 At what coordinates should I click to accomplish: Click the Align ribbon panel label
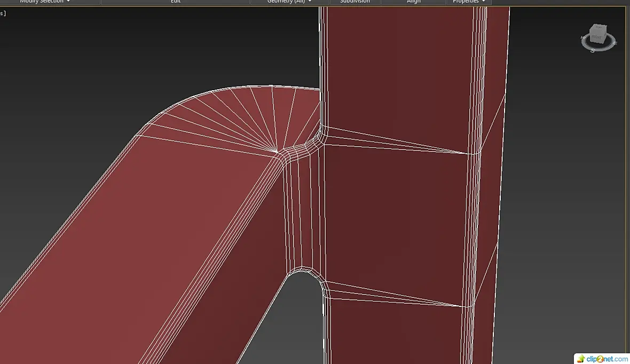click(413, 2)
